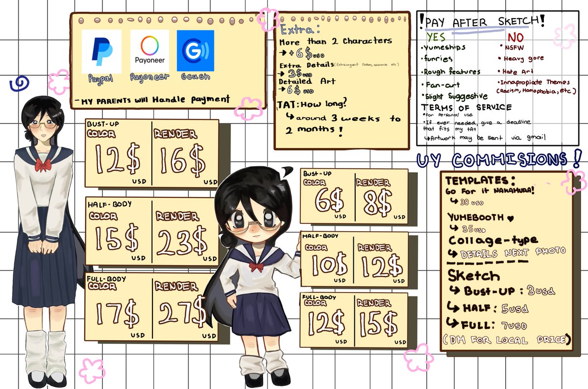Click the "17$" full-body color price

tap(117, 314)
